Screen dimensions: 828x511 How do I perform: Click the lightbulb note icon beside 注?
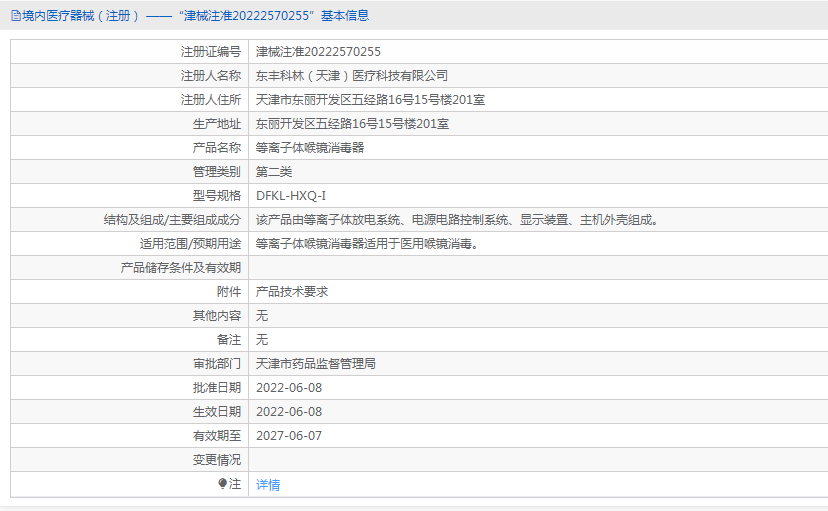pos(222,484)
